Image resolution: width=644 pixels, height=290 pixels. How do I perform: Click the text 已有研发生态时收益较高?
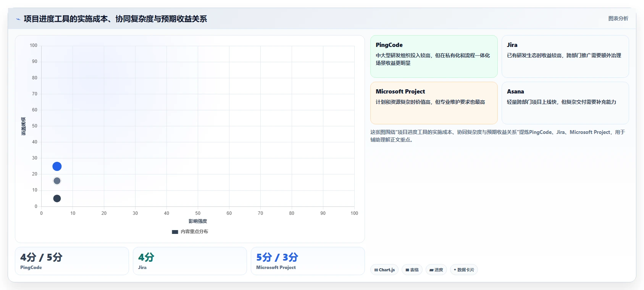(x=534, y=55)
